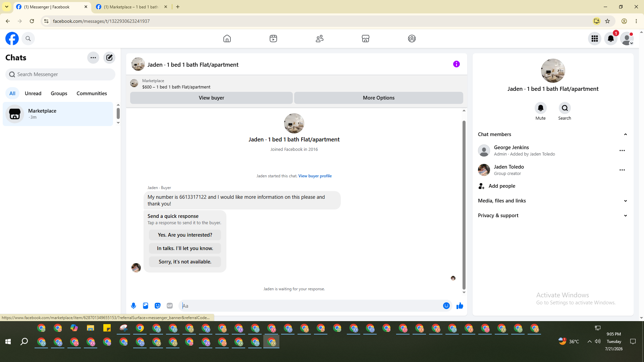
Task: Open the Facebook menu grid icon
Action: (x=595, y=39)
